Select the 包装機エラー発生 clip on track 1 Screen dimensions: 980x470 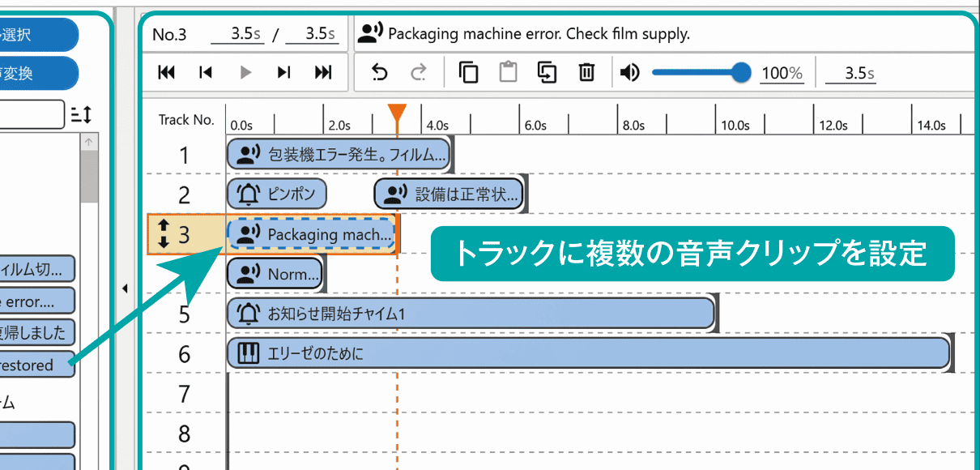338,154
